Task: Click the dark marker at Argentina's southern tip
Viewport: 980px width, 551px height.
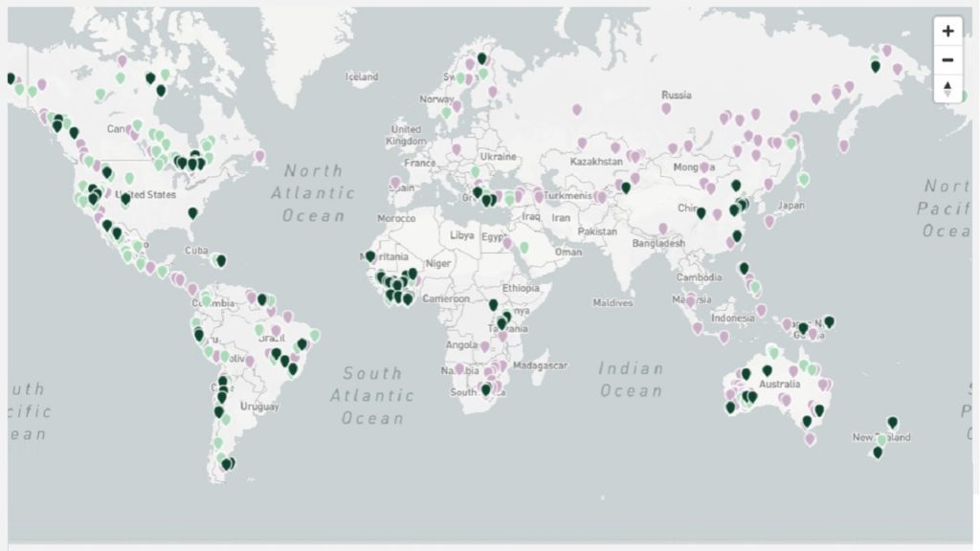Action: 227,464
